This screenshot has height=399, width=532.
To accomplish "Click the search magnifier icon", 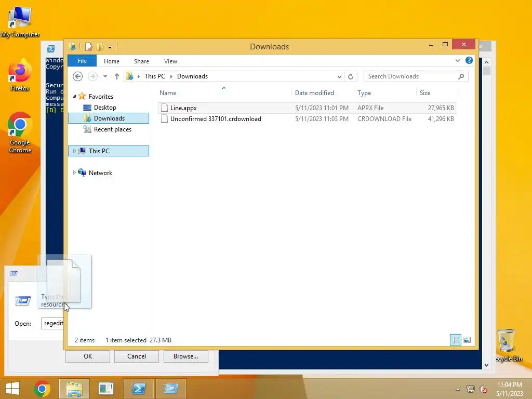I will (x=461, y=76).
